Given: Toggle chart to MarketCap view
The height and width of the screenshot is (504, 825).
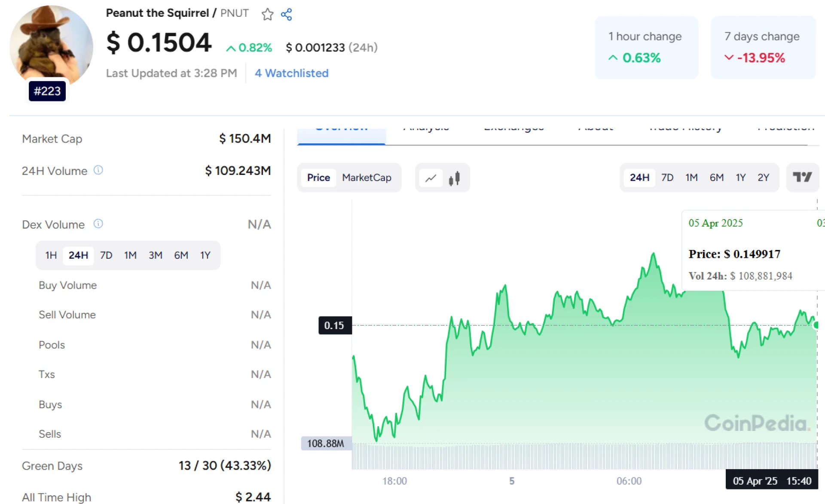Looking at the screenshot, I should tap(367, 177).
